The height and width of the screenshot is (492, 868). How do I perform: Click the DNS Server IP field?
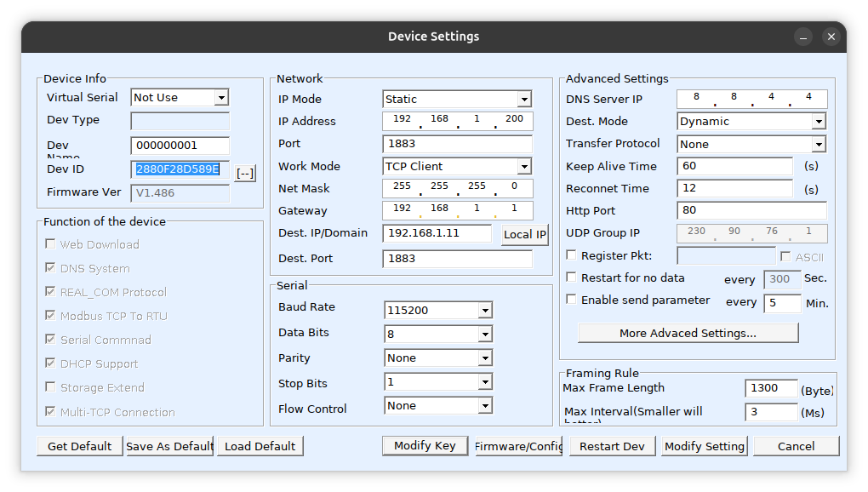[x=751, y=99]
